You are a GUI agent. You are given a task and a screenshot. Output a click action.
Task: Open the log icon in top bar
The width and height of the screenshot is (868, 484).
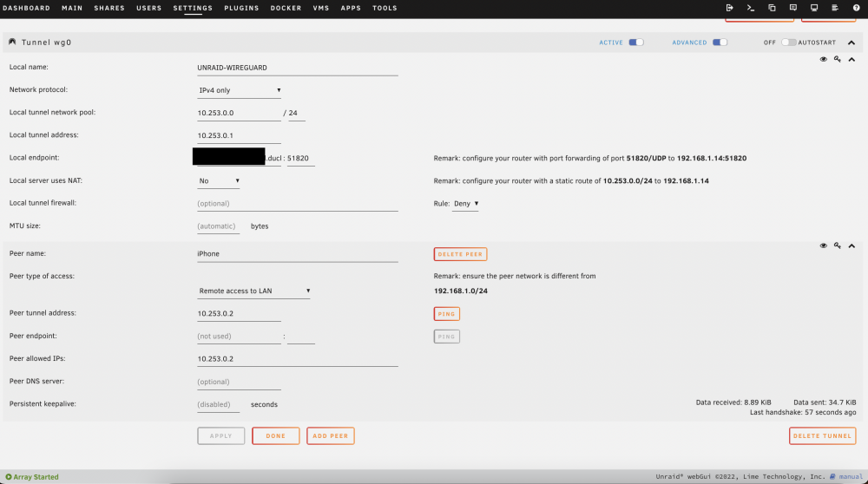tap(835, 8)
